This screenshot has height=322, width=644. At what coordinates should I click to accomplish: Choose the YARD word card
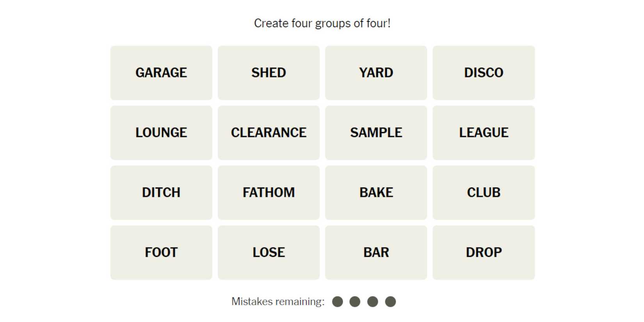[x=376, y=73]
